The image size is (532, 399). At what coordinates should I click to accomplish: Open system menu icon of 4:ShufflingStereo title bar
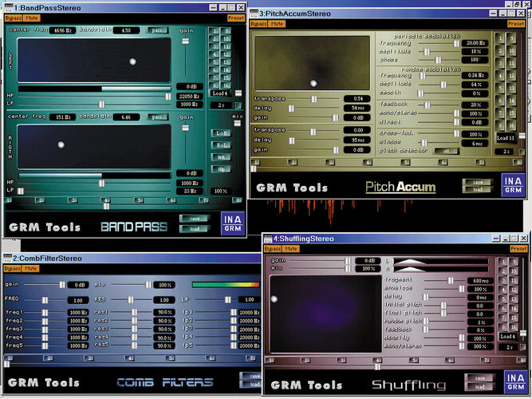(x=269, y=239)
